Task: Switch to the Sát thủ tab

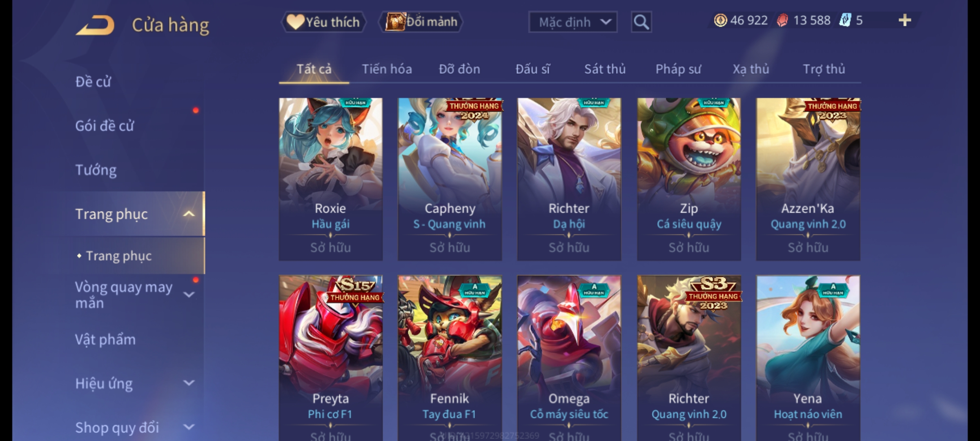Action: point(605,69)
